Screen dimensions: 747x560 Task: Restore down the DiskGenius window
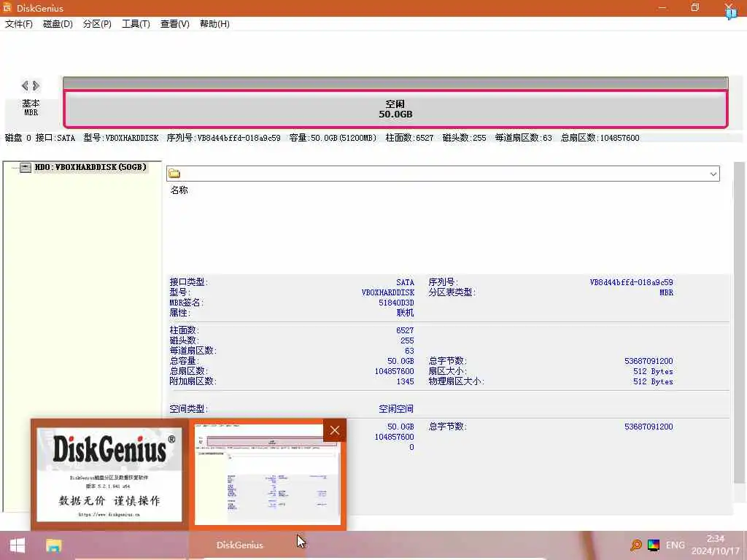click(695, 7)
